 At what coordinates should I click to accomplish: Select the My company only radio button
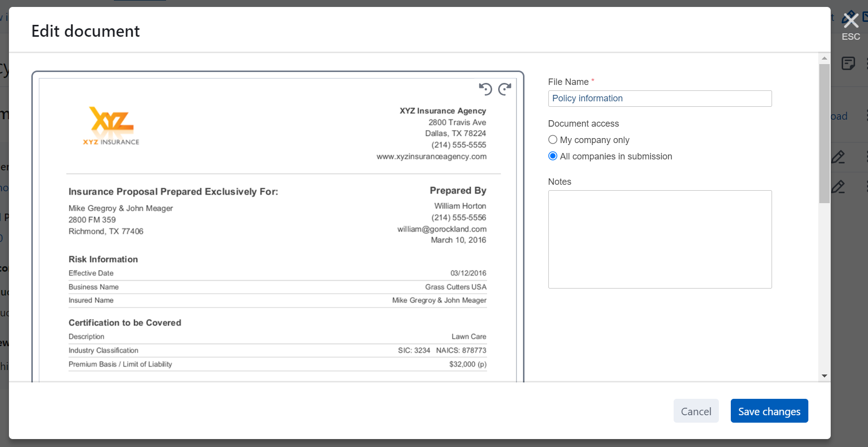pos(552,140)
